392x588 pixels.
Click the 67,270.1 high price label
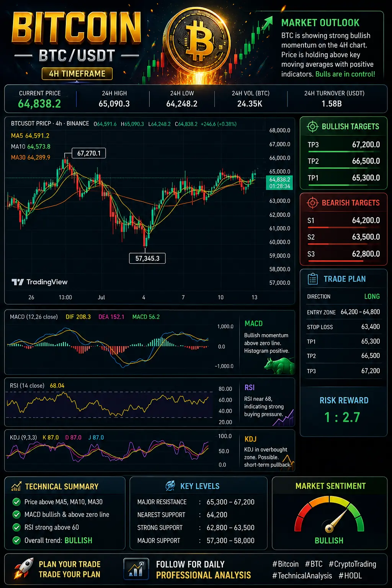(x=89, y=153)
